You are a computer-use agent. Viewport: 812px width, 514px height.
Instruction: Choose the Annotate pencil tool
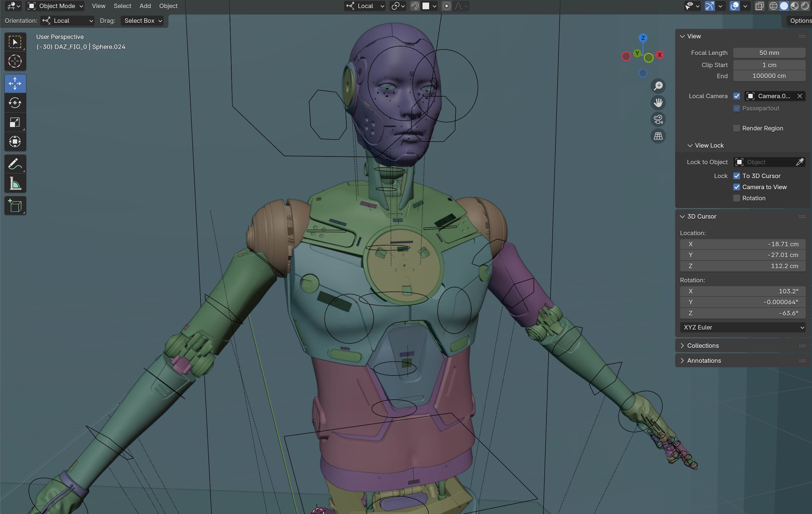[15, 165]
